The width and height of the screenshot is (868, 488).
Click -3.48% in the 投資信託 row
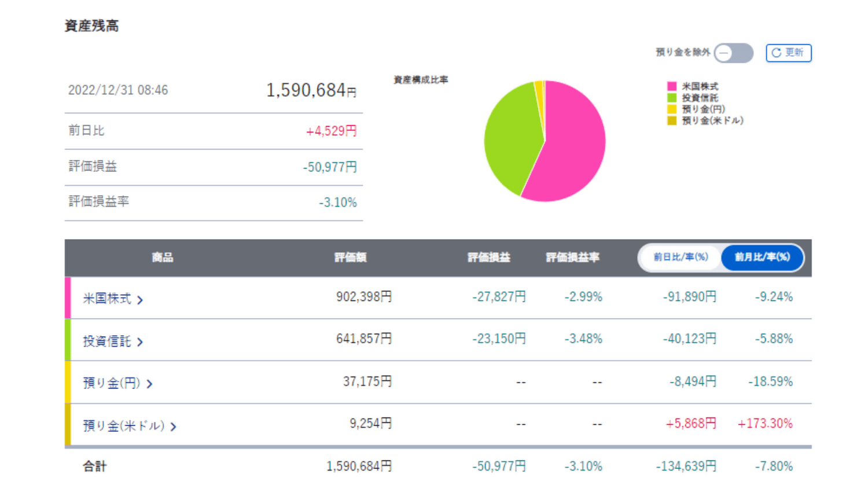(x=583, y=339)
